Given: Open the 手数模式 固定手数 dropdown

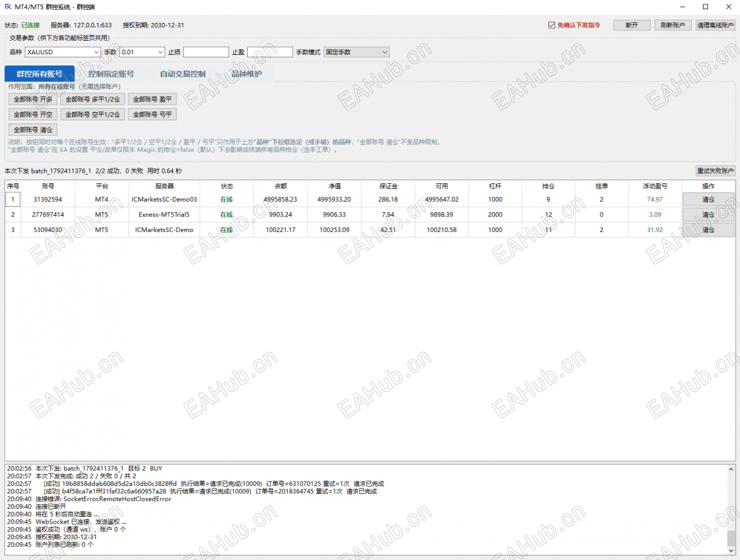Looking at the screenshot, I should coord(356,52).
